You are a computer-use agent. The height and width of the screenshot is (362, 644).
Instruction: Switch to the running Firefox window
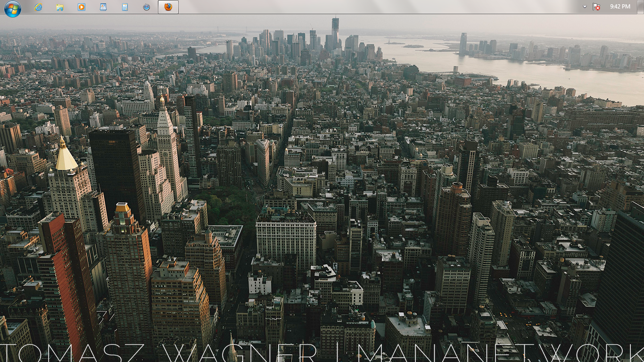pos(168,7)
